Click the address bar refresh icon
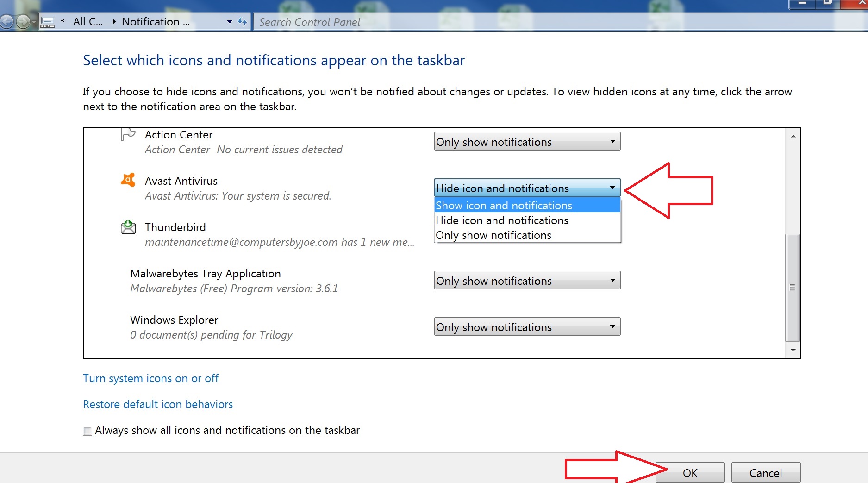Screen dimensions: 868x483 point(242,22)
